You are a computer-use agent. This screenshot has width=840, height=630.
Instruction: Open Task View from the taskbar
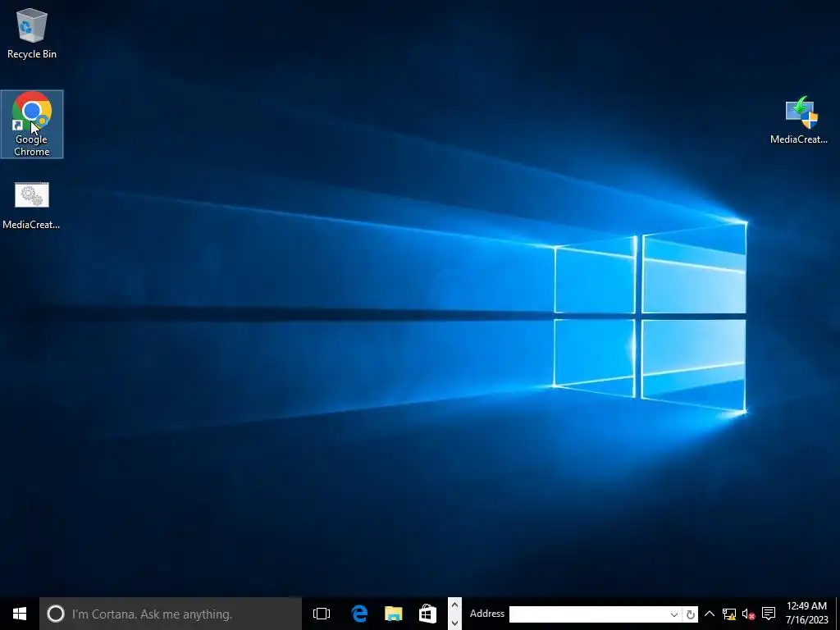(x=322, y=614)
